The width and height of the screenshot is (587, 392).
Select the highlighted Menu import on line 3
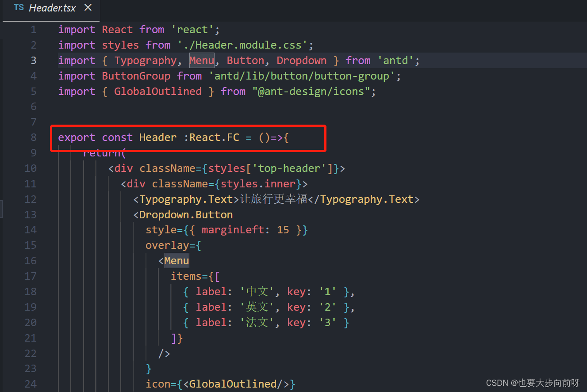(x=202, y=60)
